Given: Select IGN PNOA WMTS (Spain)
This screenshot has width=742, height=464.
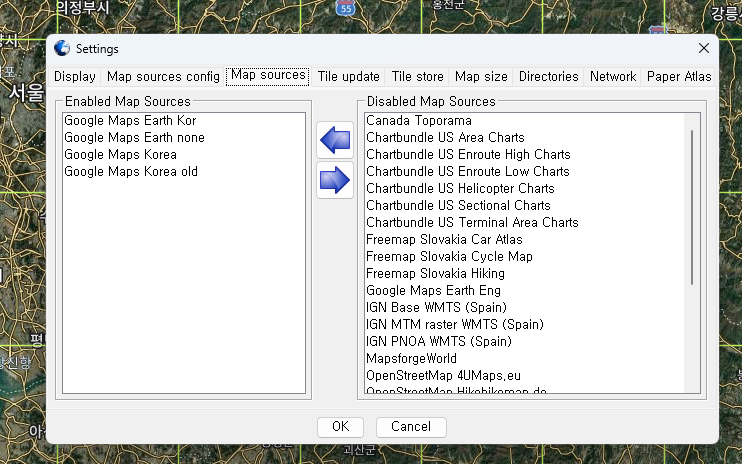Looking at the screenshot, I should coord(524,342).
